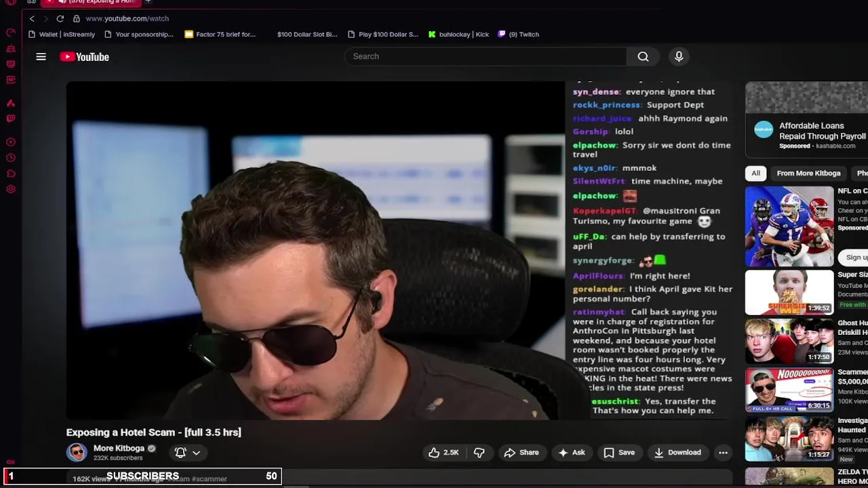Focus the YouTube search field
This screenshot has height=488, width=868.
click(x=485, y=56)
